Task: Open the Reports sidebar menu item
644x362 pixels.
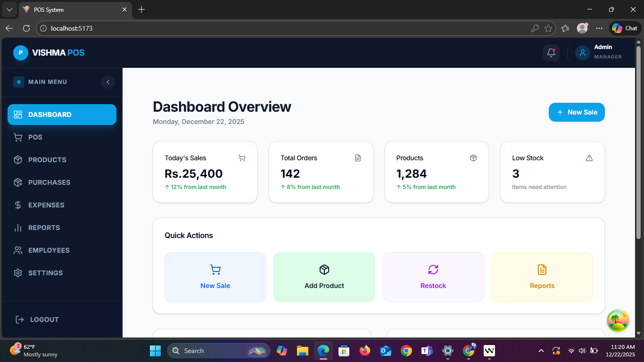Action: pyautogui.click(x=62, y=228)
